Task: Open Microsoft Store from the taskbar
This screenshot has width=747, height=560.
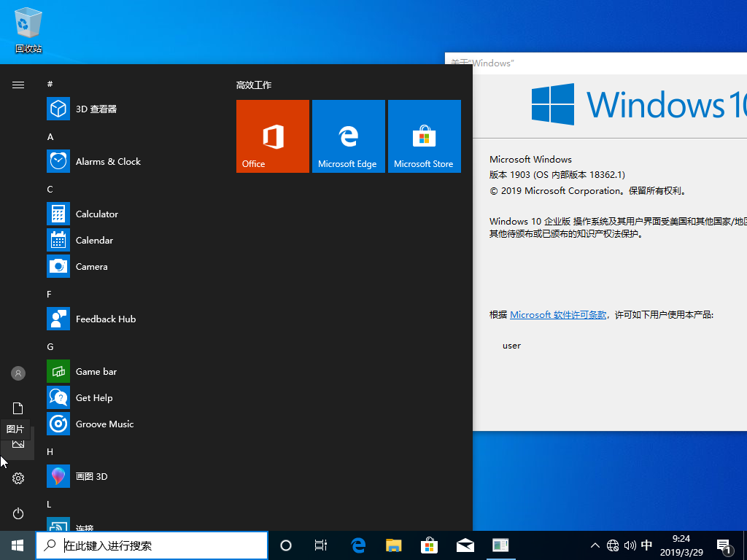Action: tap(429, 545)
